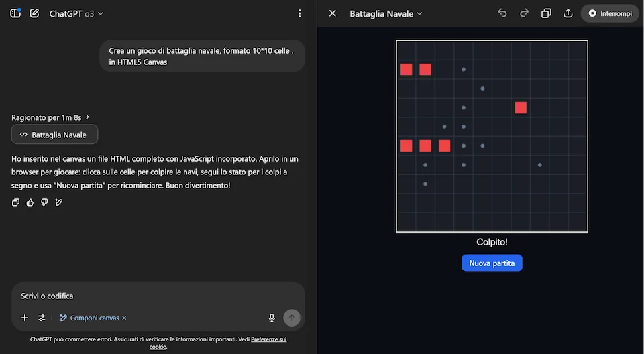
Task: Send message with the arrow button
Action: [292, 318]
